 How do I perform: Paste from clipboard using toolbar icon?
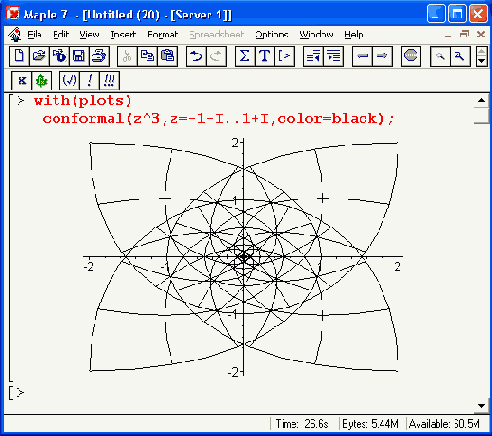pos(167,56)
